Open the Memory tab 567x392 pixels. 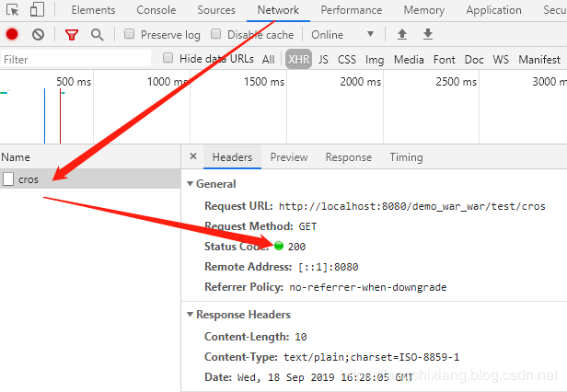424,10
